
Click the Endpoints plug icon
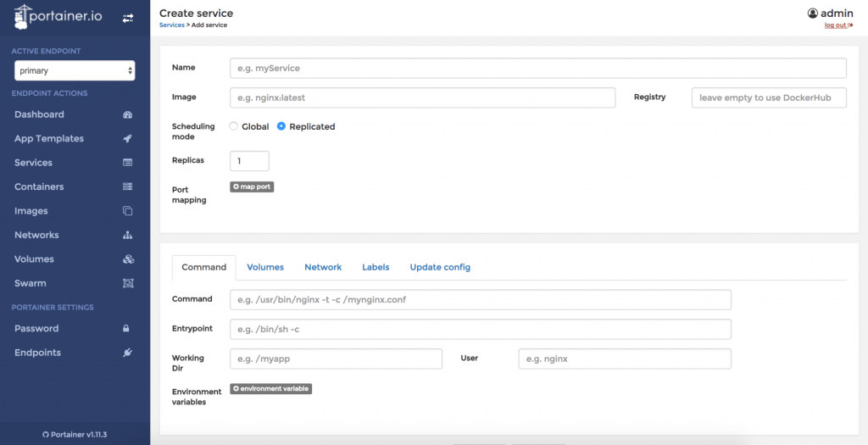[126, 353]
